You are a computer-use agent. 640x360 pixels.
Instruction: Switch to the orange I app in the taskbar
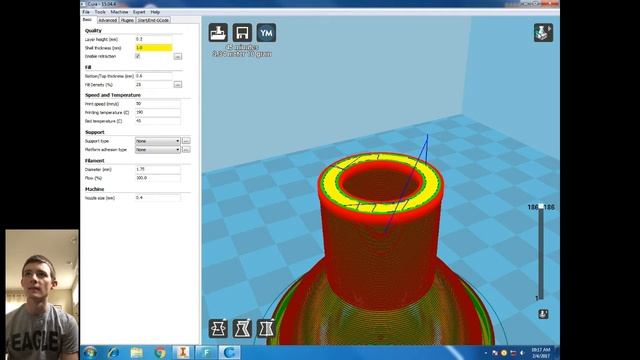tap(183, 352)
